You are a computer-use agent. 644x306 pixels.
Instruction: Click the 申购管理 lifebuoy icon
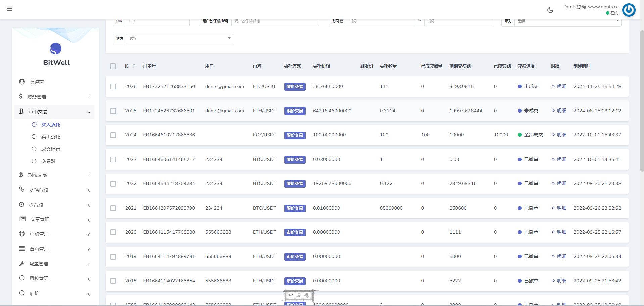(22, 234)
